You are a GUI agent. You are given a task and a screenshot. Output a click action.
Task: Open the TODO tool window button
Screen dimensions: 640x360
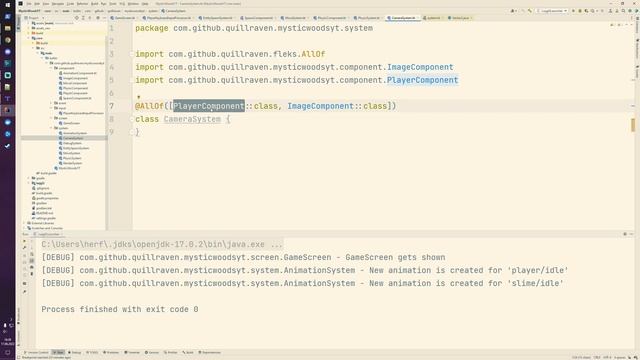click(92, 352)
